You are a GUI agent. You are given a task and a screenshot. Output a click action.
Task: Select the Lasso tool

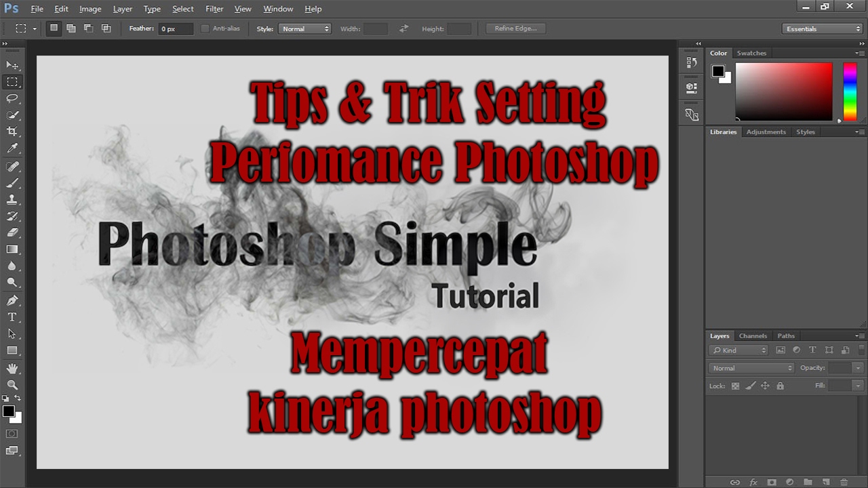coord(12,99)
